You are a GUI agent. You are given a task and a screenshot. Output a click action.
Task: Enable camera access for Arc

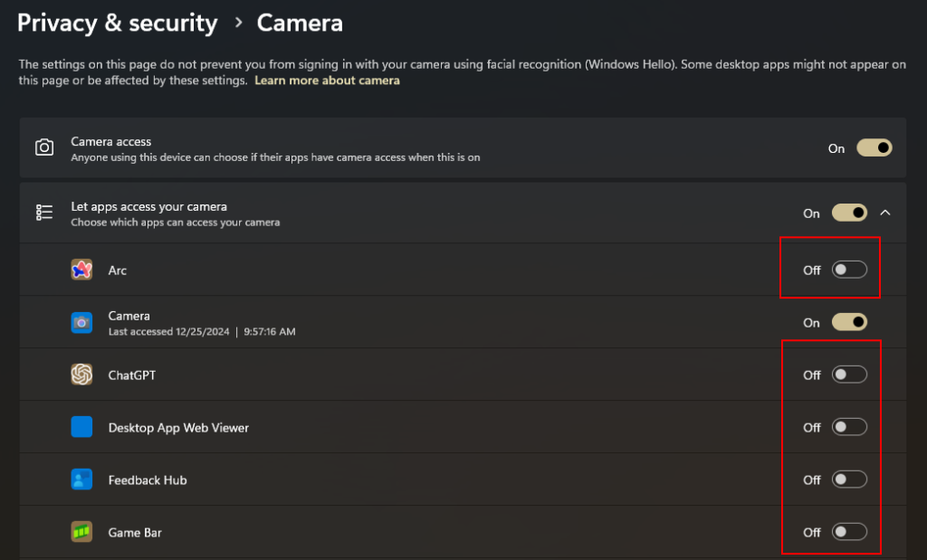[x=849, y=270]
